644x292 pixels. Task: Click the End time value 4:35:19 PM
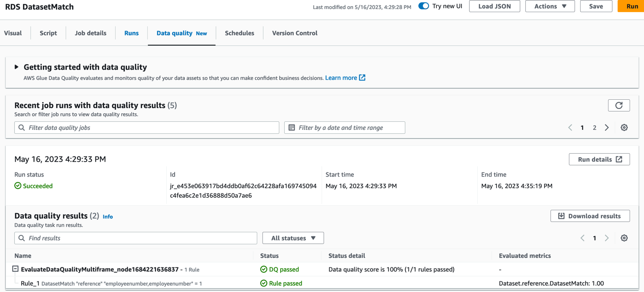tap(517, 186)
